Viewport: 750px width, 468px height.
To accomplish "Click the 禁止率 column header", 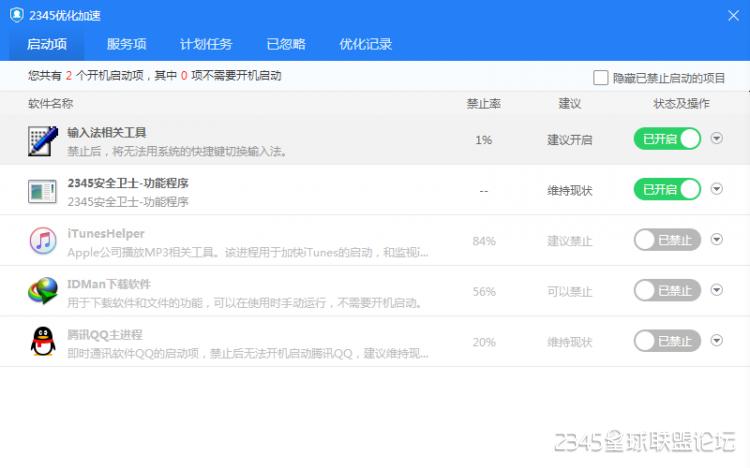I will pyautogui.click(x=484, y=103).
